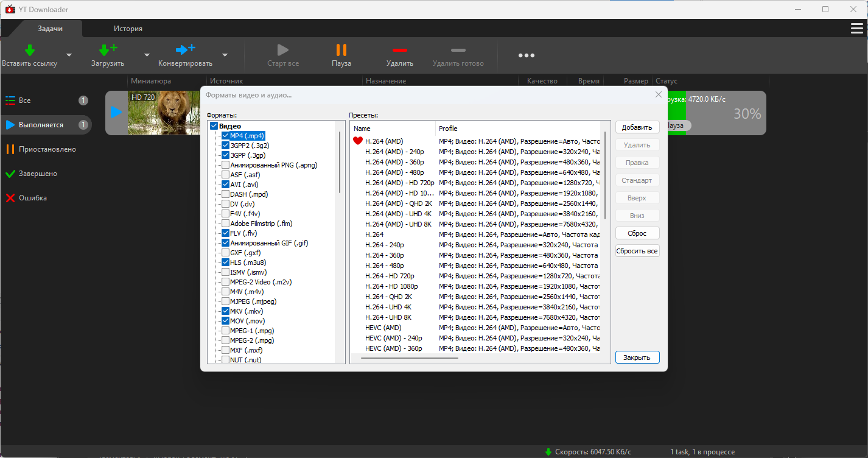
Task: Close the Форматы видео и аудио dialog with X
Action: (658, 94)
